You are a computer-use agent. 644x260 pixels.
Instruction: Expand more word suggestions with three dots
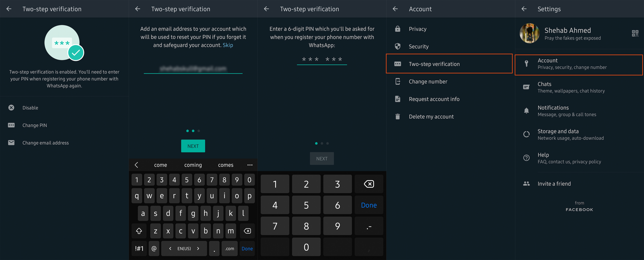click(250, 165)
